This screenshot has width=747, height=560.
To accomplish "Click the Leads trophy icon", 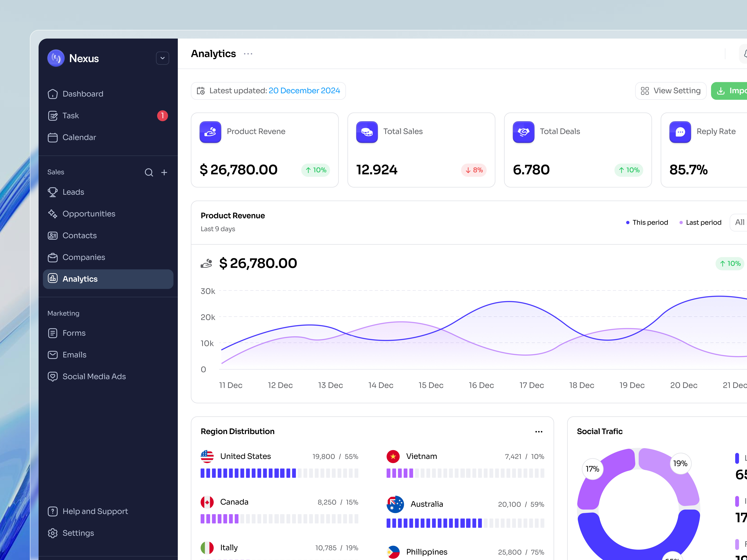I will pyautogui.click(x=53, y=192).
